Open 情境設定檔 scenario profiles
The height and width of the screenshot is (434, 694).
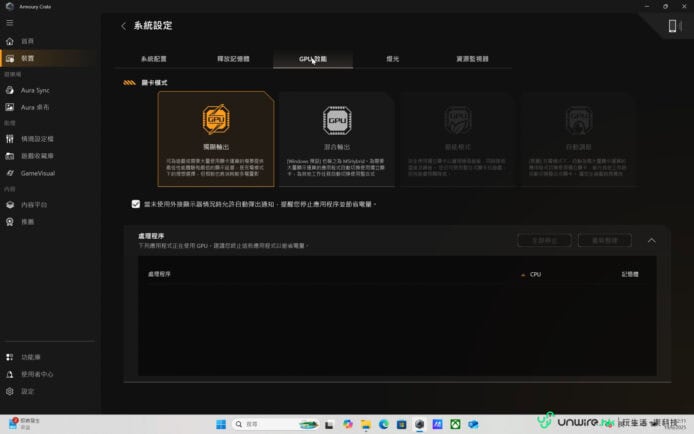[x=37, y=138]
